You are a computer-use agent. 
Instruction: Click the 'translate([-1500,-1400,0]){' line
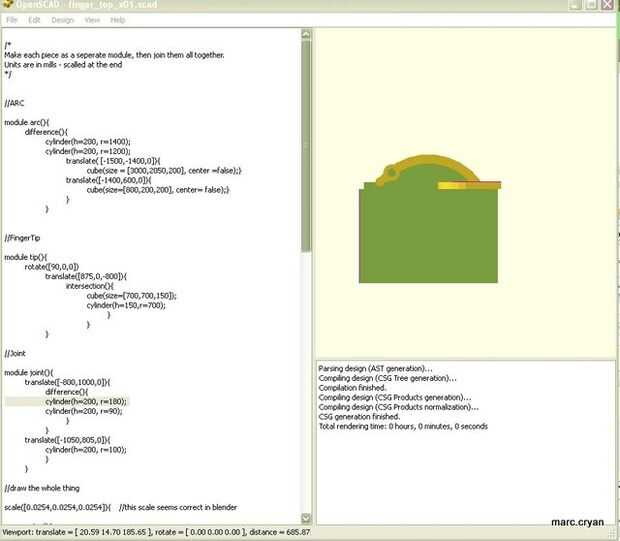[x=113, y=161]
